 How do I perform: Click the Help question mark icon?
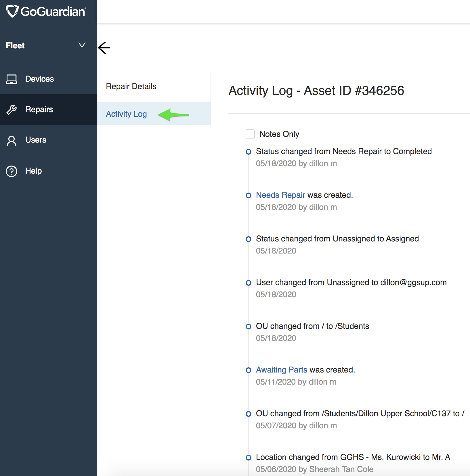click(12, 171)
